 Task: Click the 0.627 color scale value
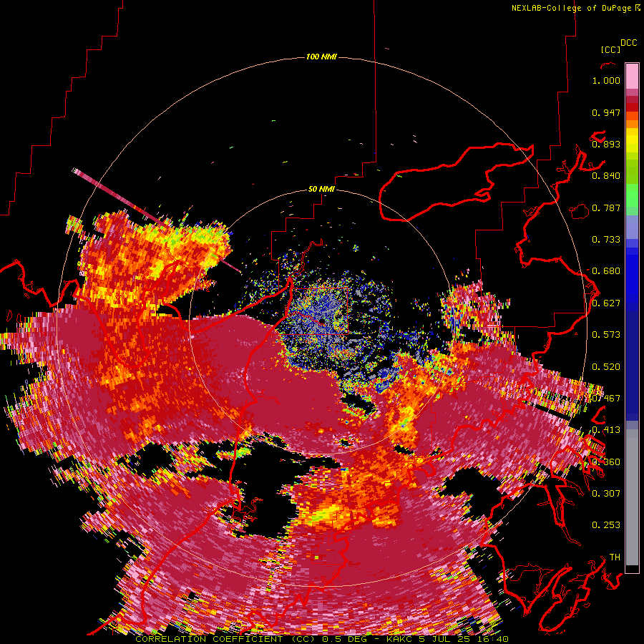click(606, 303)
